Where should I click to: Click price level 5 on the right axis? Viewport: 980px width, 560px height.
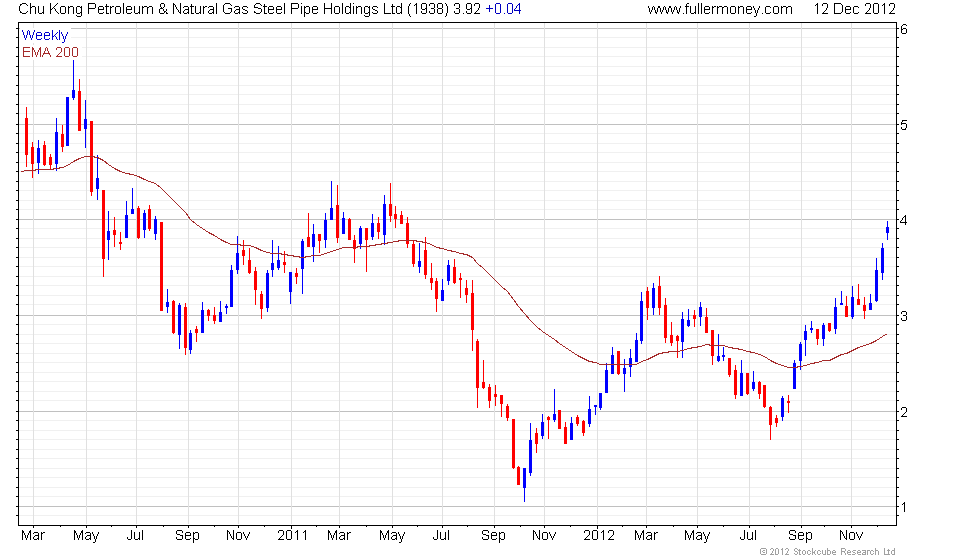[903, 125]
